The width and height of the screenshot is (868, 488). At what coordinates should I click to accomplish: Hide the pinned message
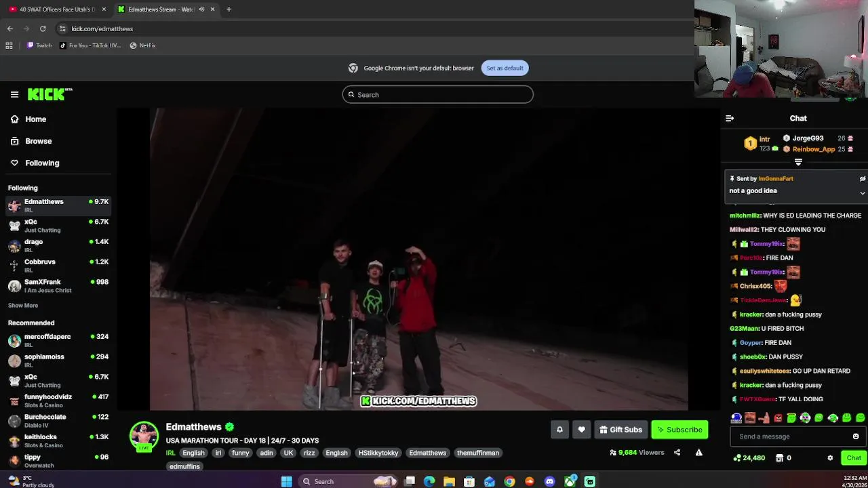coord(863,179)
